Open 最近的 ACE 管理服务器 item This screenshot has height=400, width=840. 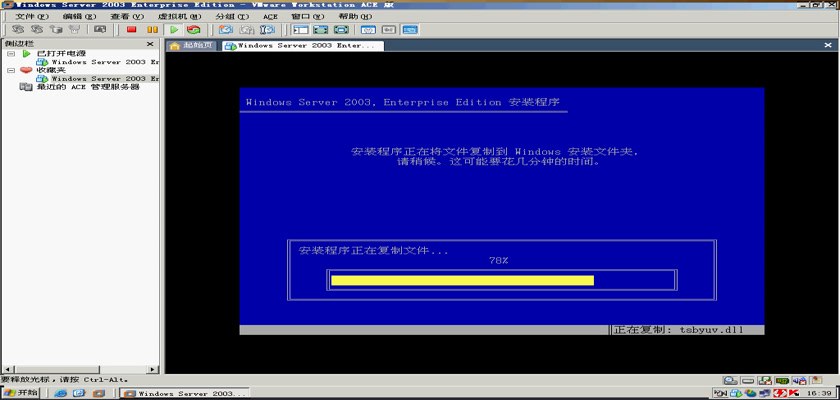[86, 87]
